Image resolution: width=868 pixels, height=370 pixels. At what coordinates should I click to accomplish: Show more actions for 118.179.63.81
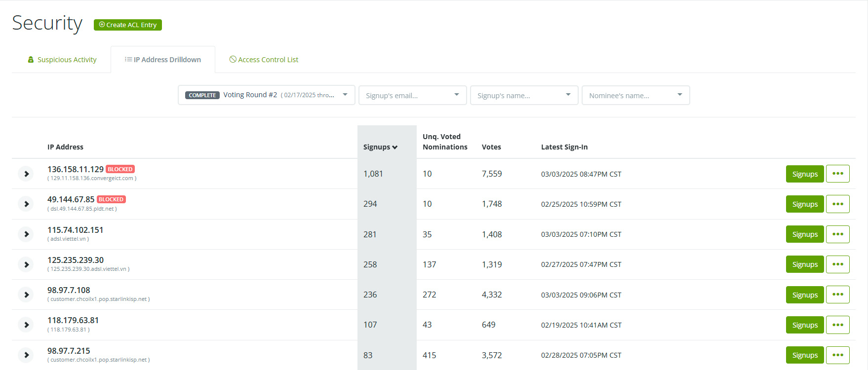[837, 325]
